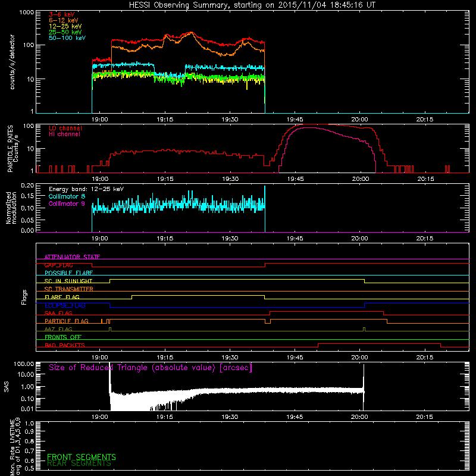Click the 0.9 tick on livetime axis
Viewport: 476px width, 476px height.
pos(29,432)
